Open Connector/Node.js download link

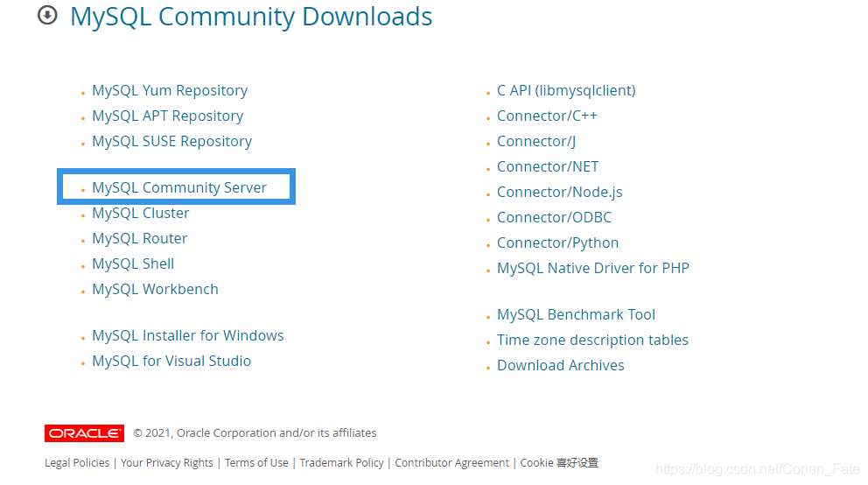click(x=560, y=192)
